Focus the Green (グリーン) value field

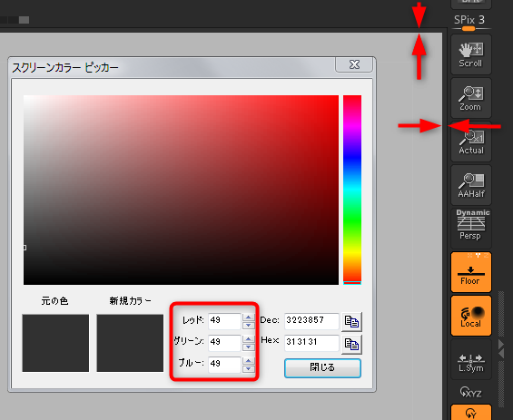coord(224,343)
